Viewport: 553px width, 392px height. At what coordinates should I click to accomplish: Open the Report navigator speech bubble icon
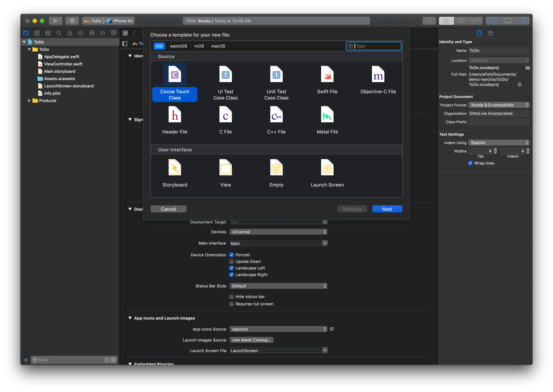pos(114,33)
